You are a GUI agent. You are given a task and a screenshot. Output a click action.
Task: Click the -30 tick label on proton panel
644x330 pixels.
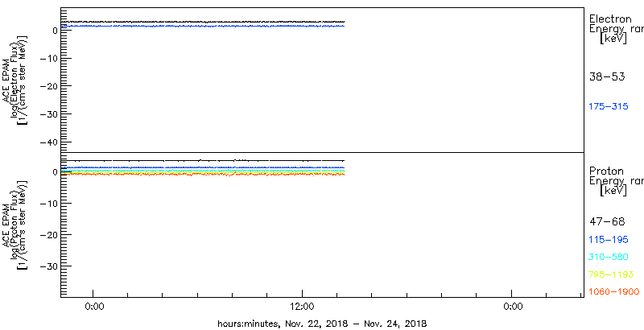pyautogui.click(x=48, y=266)
